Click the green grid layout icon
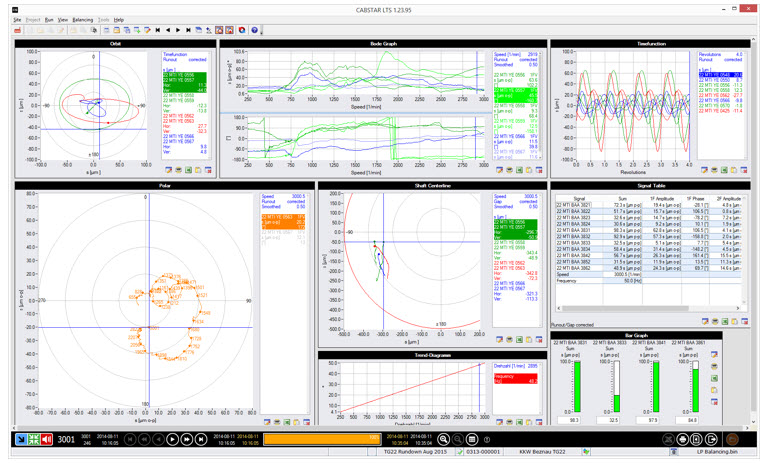 coord(34,439)
